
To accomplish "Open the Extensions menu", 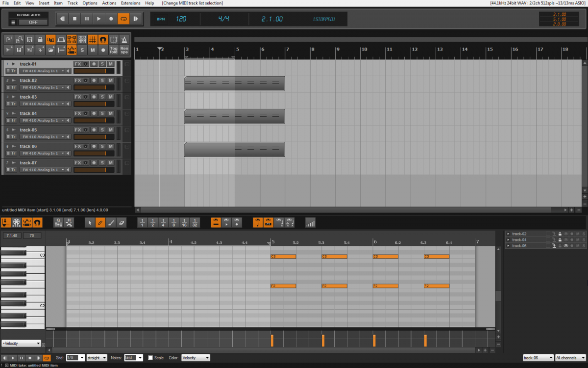I will [130, 3].
